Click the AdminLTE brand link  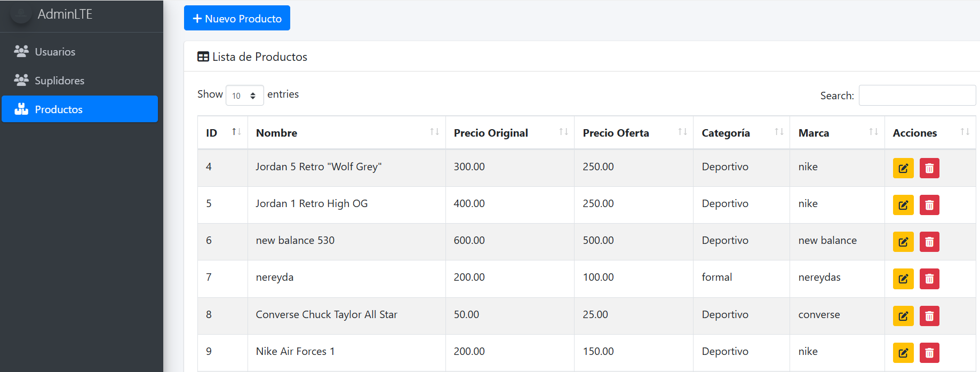click(x=65, y=14)
